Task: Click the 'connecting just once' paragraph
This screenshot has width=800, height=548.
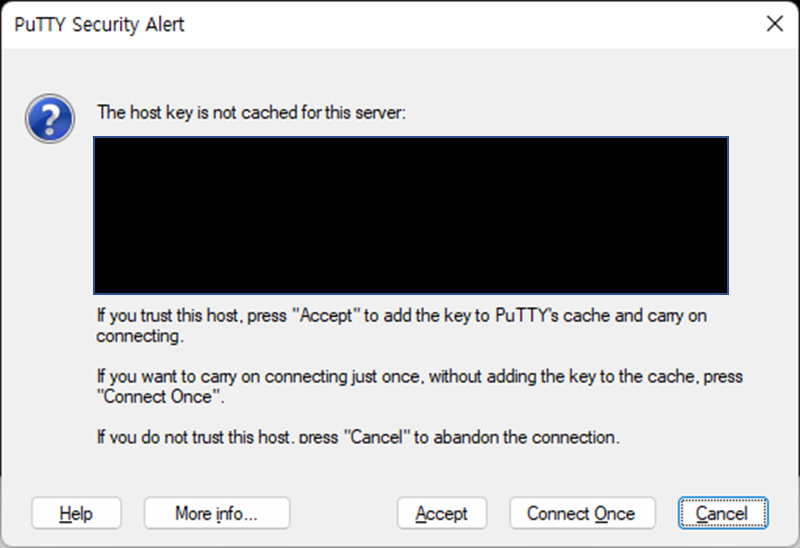Action: pos(420,386)
